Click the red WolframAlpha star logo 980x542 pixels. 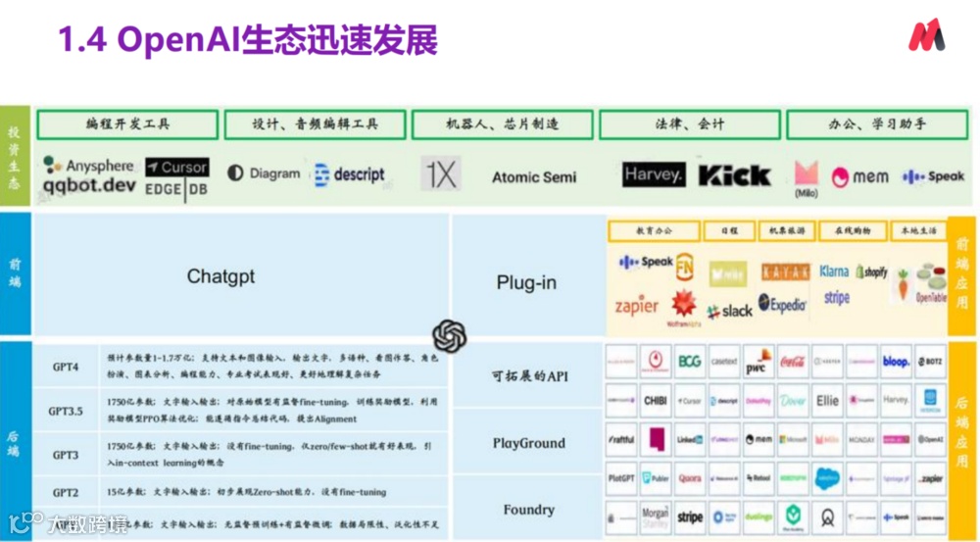684,307
